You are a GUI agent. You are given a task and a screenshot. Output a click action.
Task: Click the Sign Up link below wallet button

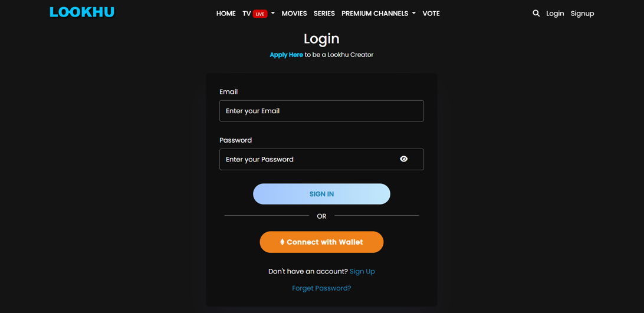click(x=362, y=272)
